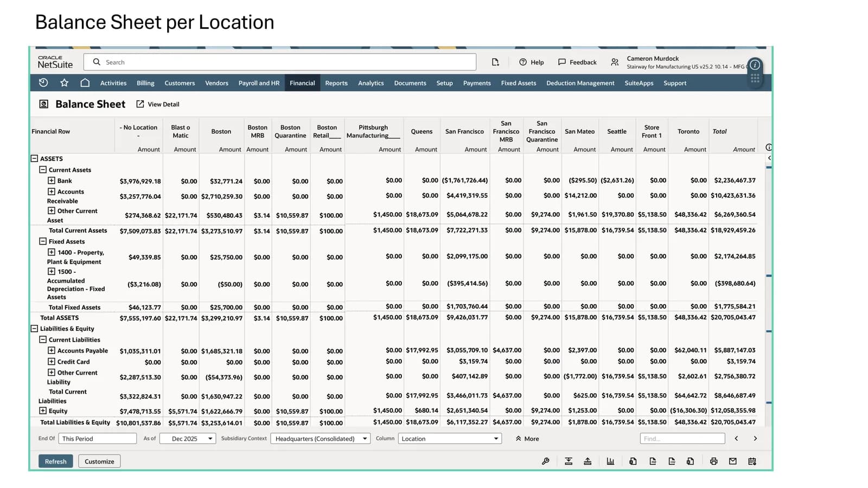Expand the Accounts Receivable row
Screen dimensions: 868x488
pos(52,191)
